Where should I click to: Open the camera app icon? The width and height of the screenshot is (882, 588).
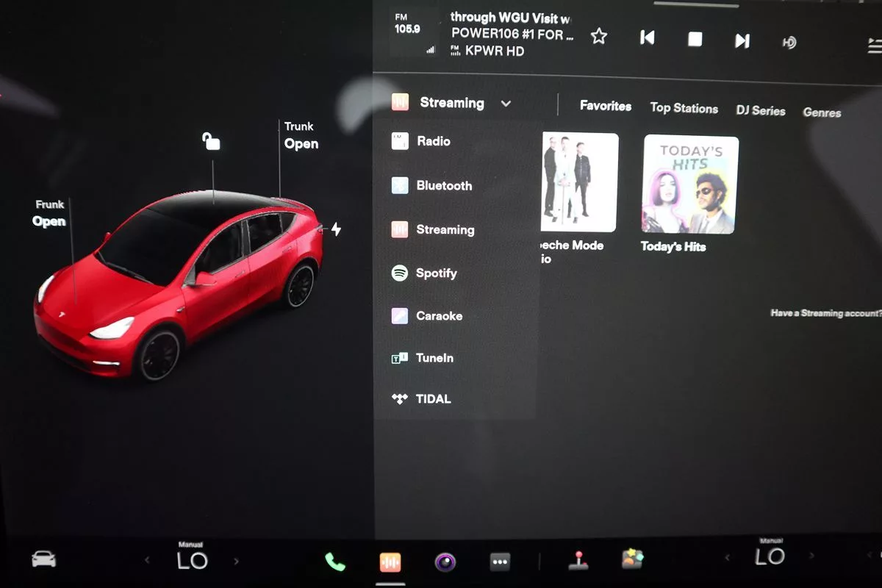(445, 562)
